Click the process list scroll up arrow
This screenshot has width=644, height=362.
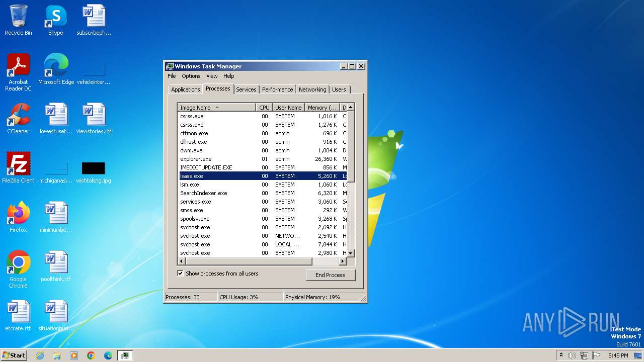351,107
